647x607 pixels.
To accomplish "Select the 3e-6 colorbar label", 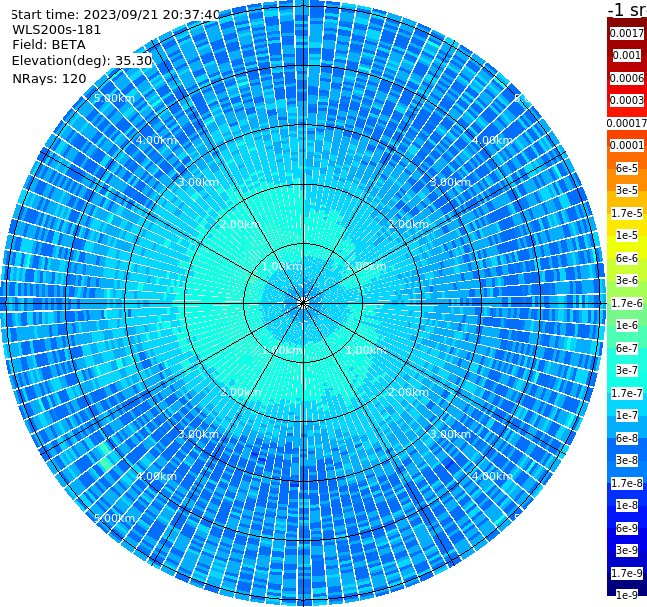I will coord(627,280).
